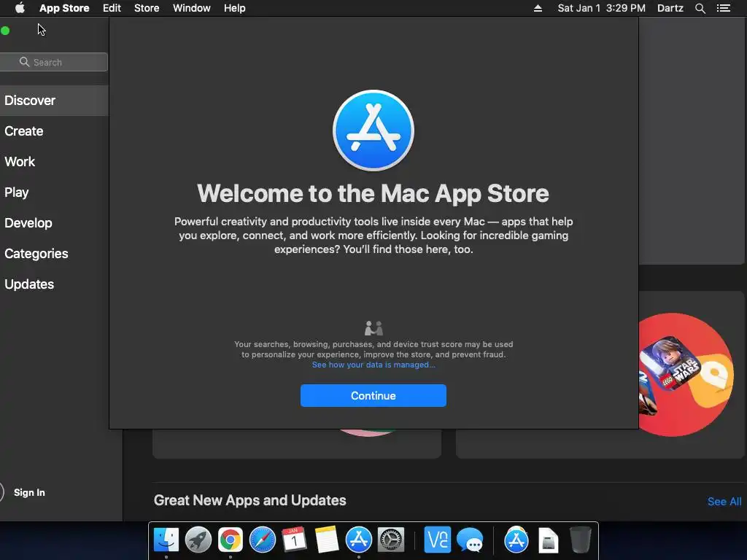
Task: Click the Great New Apps and Updates heading
Action: tap(250, 500)
